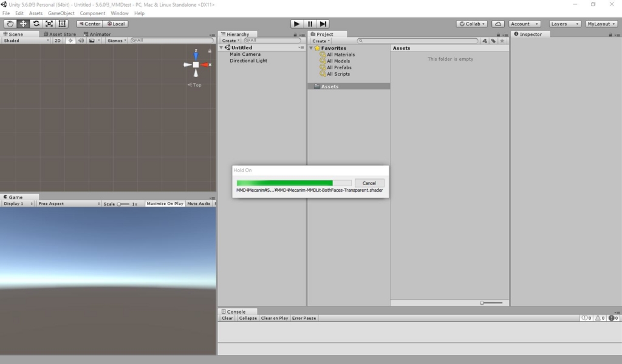
Task: Clear the Console log
Action: click(227, 318)
